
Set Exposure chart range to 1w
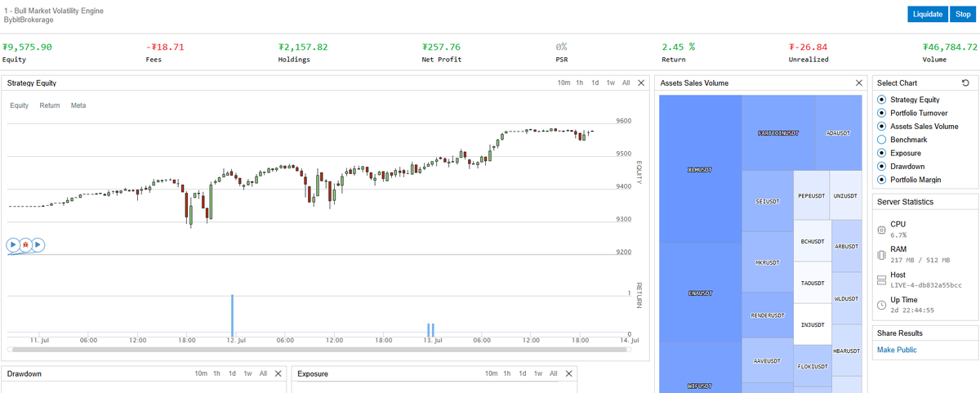(538, 373)
